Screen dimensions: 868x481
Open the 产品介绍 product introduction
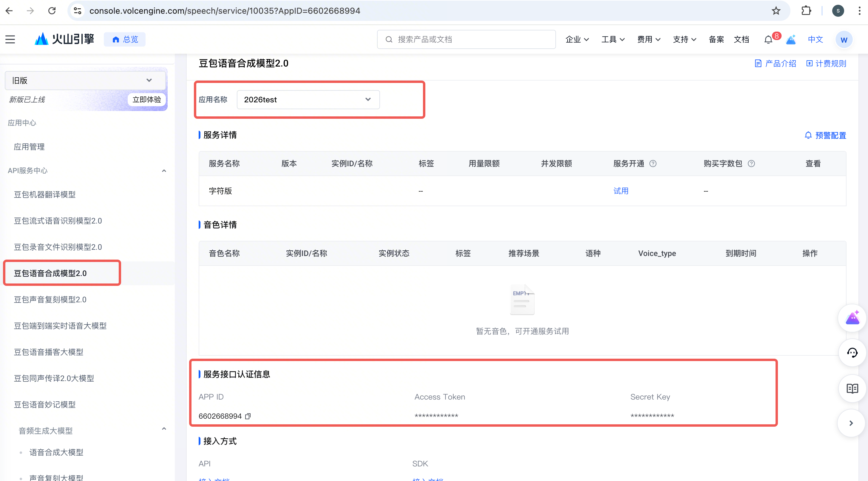click(x=775, y=63)
